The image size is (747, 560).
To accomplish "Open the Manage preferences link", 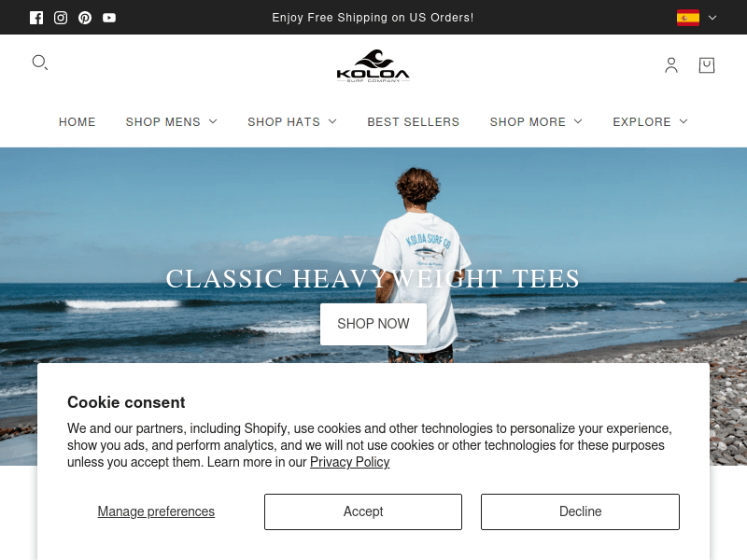I will click(x=156, y=511).
